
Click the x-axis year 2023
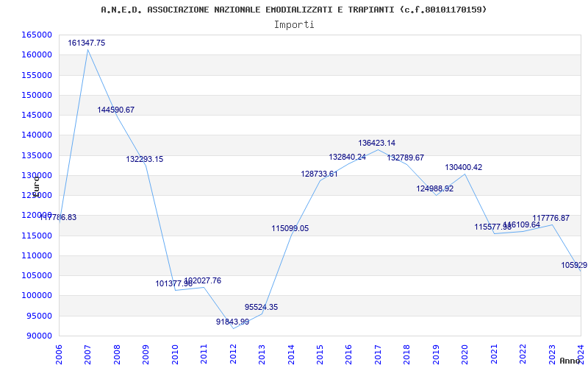point(552,354)
